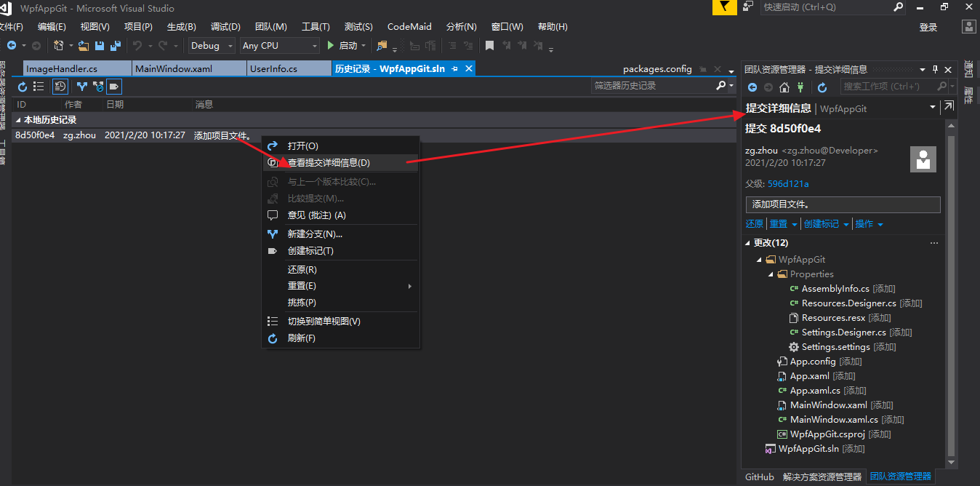980x486 pixels.
Task: Switch to 解决方案资源管理器 bottom tab
Action: pyautogui.click(x=822, y=477)
